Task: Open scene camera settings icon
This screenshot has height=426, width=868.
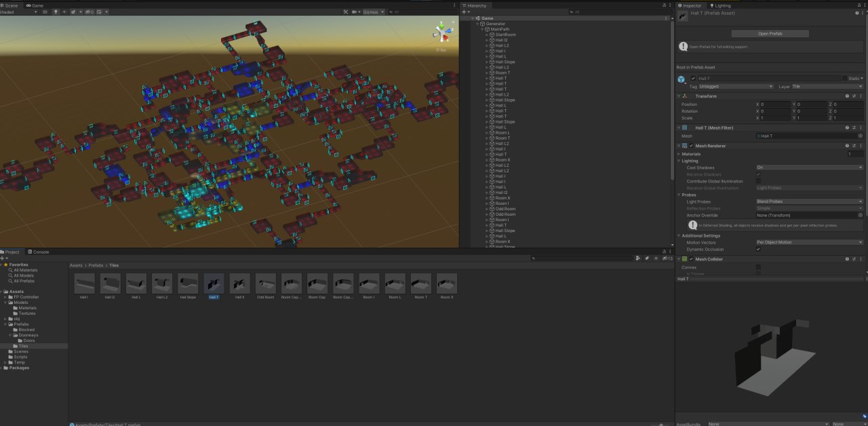Action: (355, 12)
